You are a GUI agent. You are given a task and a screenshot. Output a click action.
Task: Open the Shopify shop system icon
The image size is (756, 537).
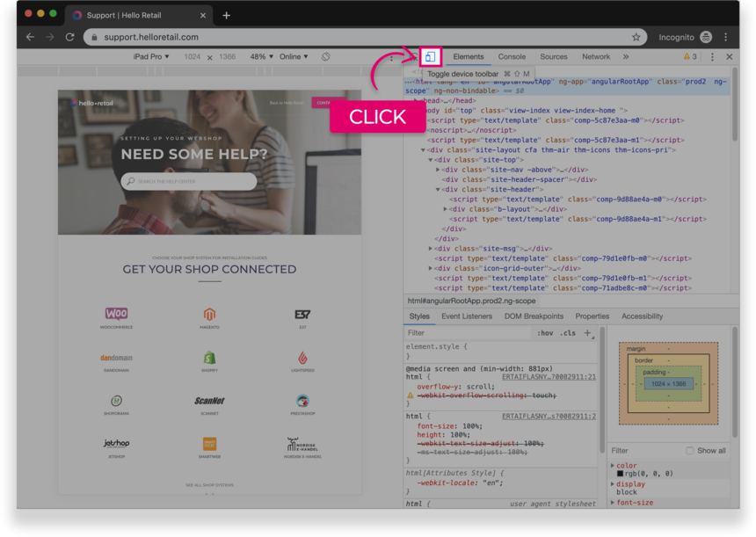(209, 358)
